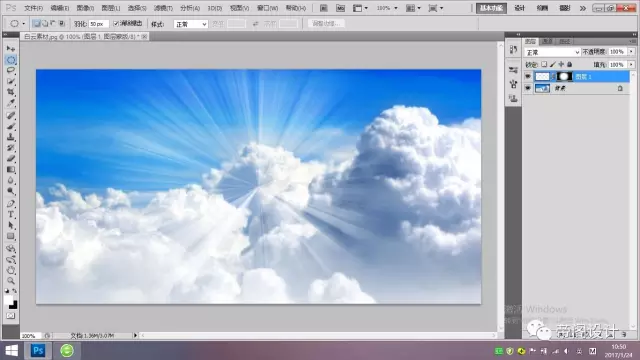The height and width of the screenshot is (360, 640).
Task: Select the Eraser tool
Action: (11, 159)
